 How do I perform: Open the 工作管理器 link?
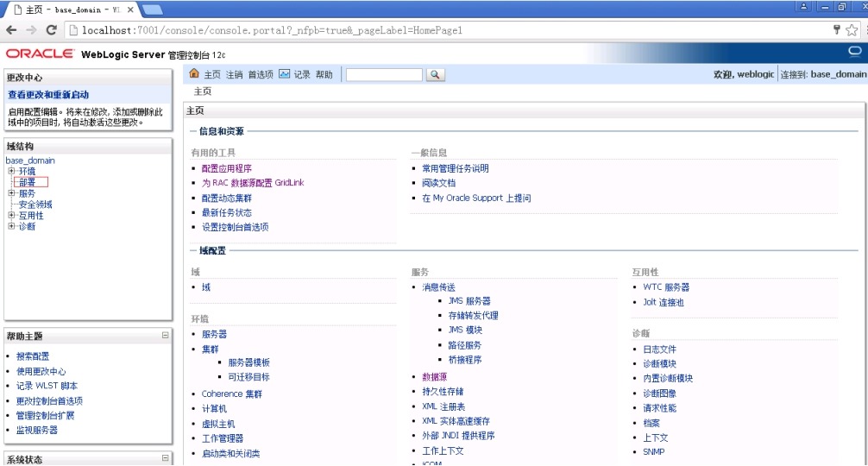(223, 438)
